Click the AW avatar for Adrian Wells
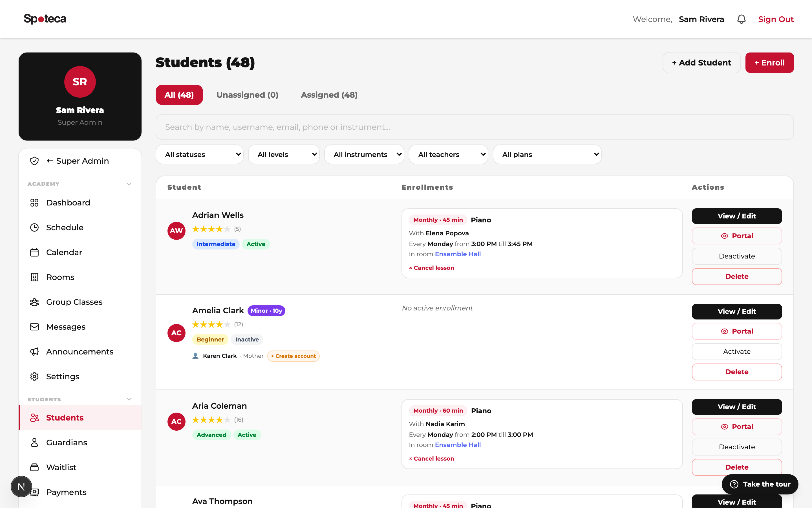 (176, 231)
